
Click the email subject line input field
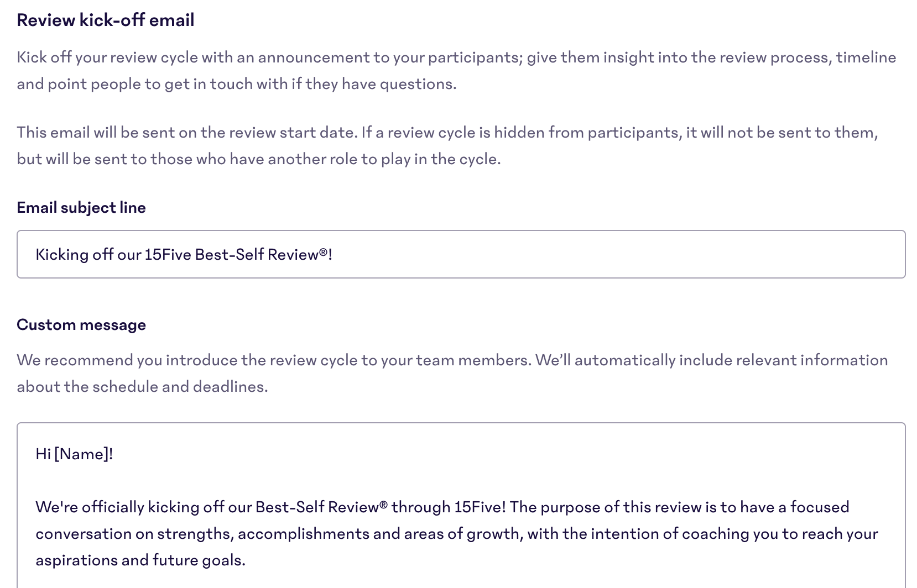[459, 254]
